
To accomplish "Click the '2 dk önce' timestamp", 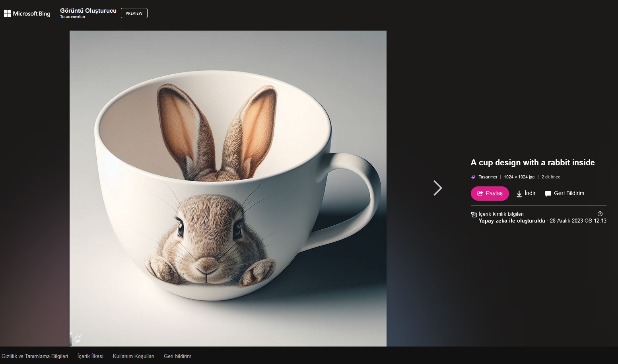I will 551,177.
